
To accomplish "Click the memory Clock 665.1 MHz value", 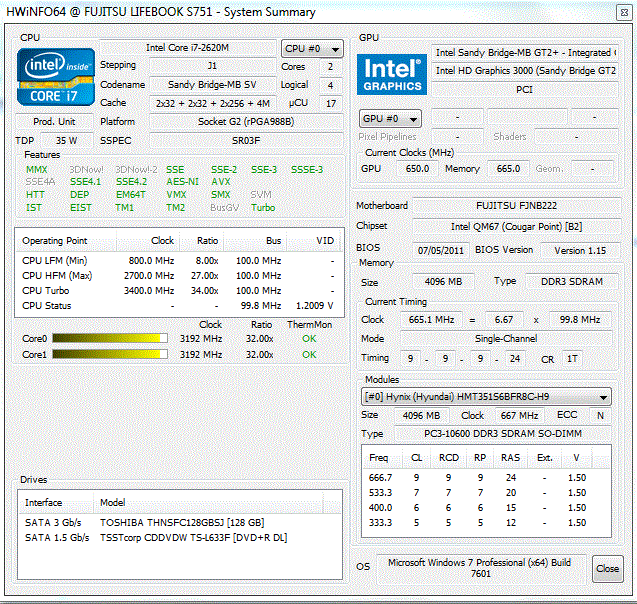I will coord(431,320).
